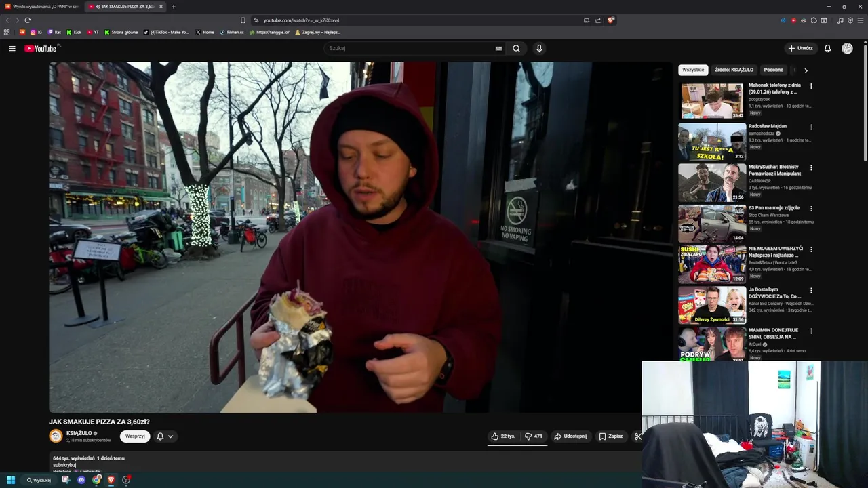Open Brave browser from the taskbar

pos(111,480)
